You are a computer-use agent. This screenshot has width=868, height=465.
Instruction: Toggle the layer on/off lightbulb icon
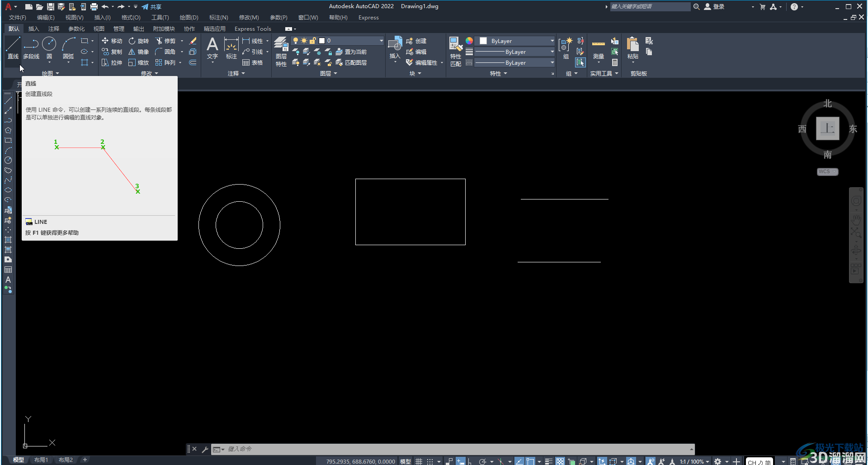[x=296, y=41]
